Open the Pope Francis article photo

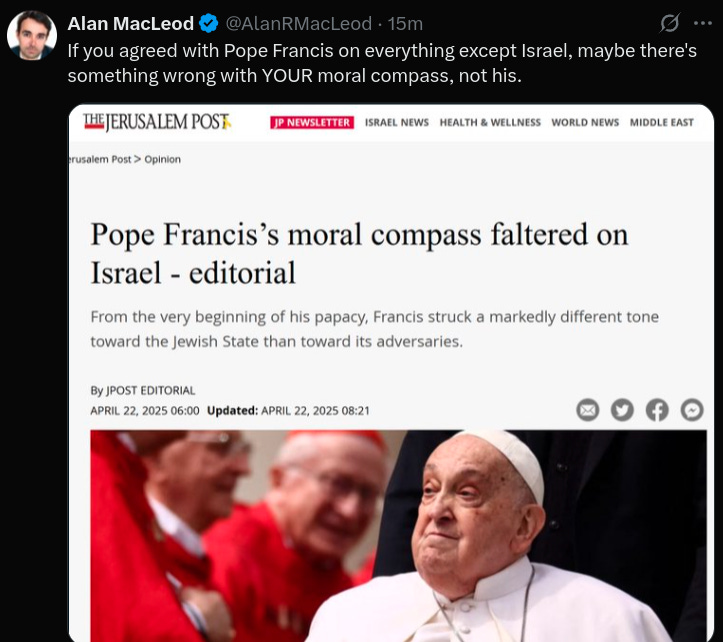[398, 536]
